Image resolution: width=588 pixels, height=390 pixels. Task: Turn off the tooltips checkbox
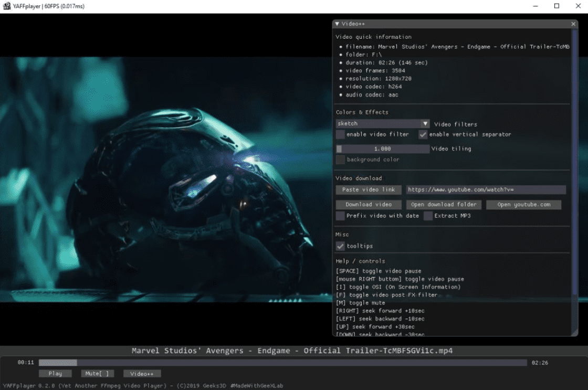(341, 246)
